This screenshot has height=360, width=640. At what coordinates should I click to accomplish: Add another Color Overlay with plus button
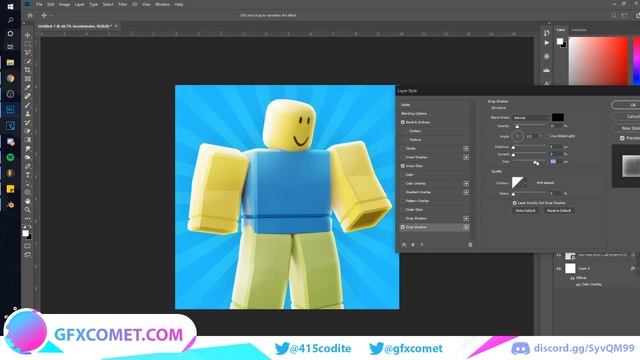(466, 184)
